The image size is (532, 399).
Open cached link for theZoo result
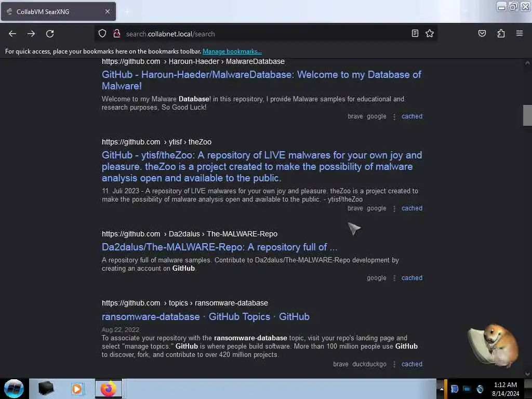tap(412, 208)
